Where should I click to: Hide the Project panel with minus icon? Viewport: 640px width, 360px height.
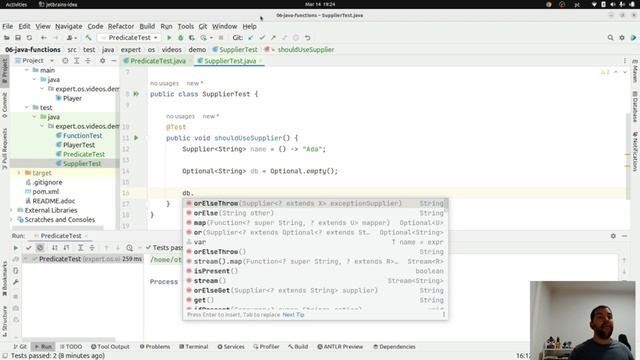tap(113, 60)
